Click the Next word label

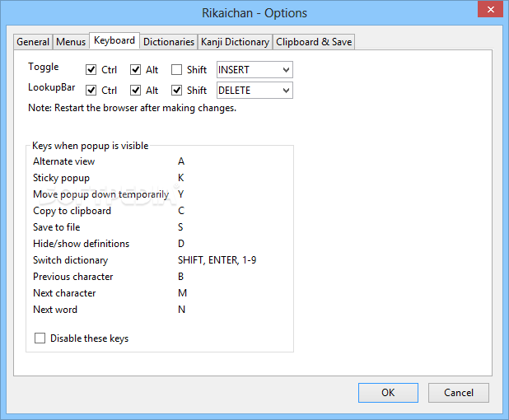tap(55, 310)
